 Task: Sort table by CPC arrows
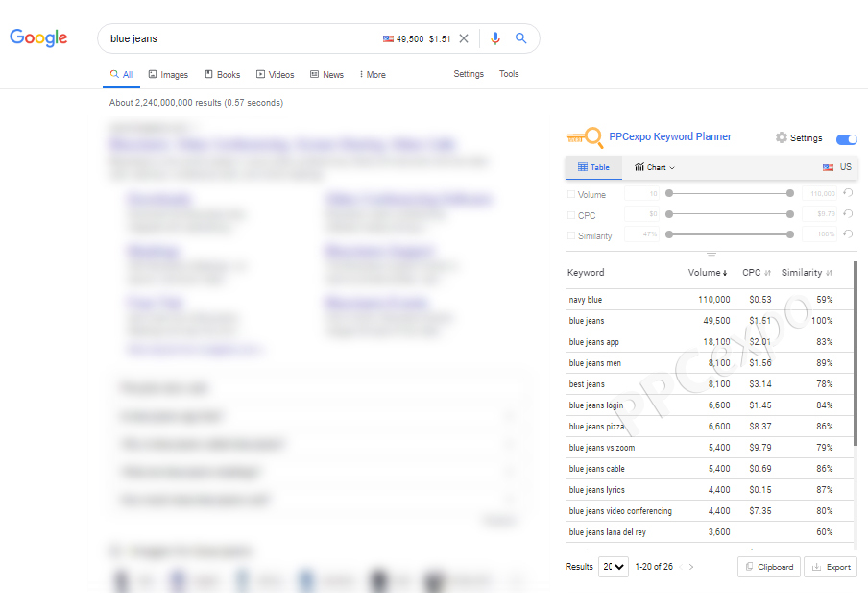(x=767, y=273)
